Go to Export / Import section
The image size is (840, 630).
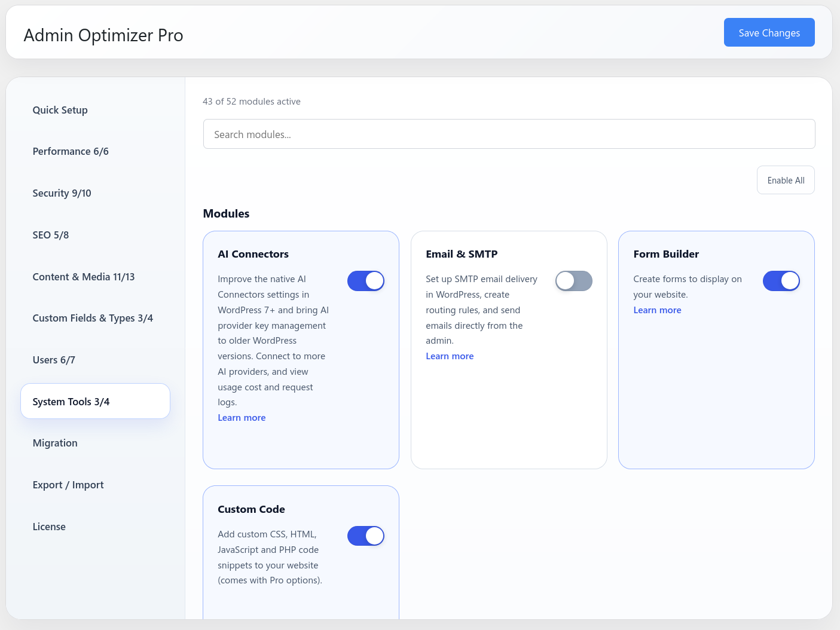click(95, 485)
